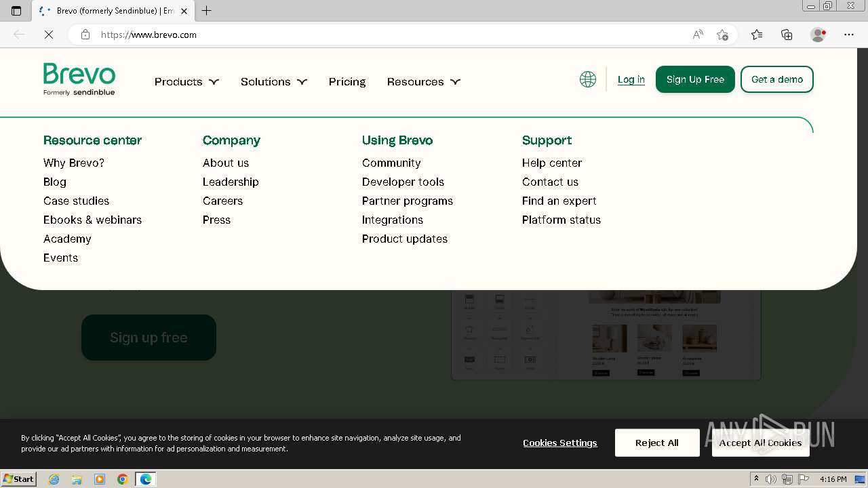Open the Blog link
The width and height of the screenshot is (868, 488).
tap(55, 182)
